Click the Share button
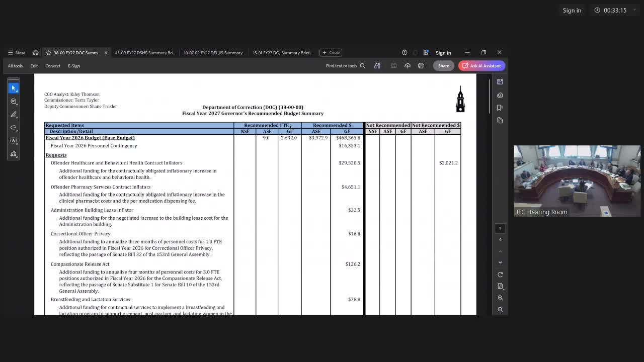This screenshot has width=644, height=362. [x=443, y=66]
